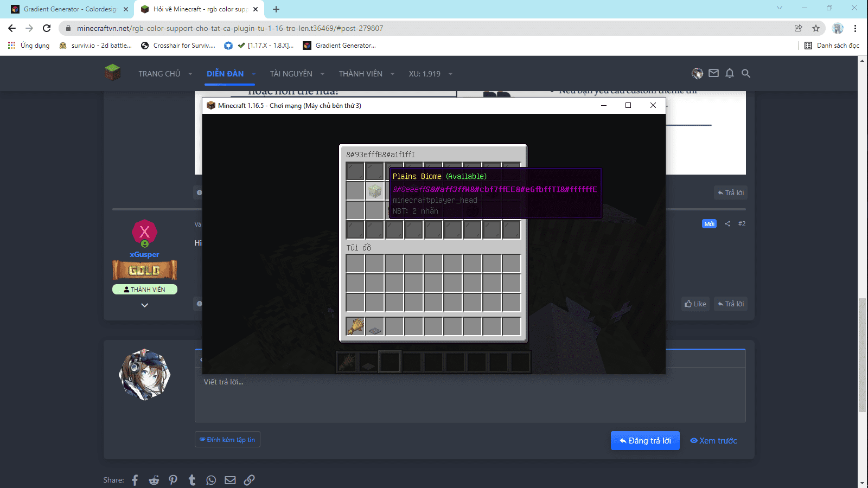Screen dimensions: 868x488
Task: Bookmark this page with the star icon
Action: [816, 28]
